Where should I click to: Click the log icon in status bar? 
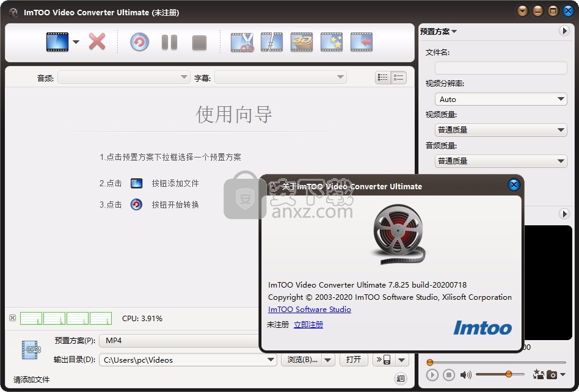401,379
